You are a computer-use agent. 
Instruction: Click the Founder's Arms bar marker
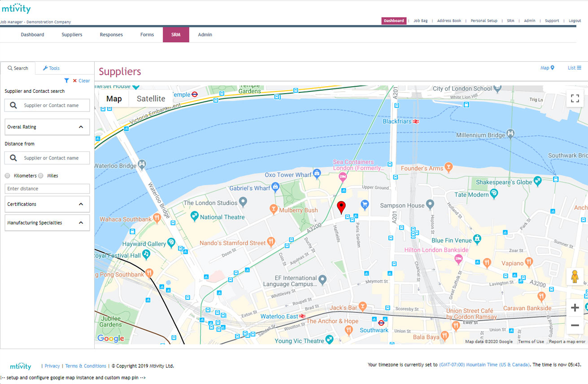point(448,167)
